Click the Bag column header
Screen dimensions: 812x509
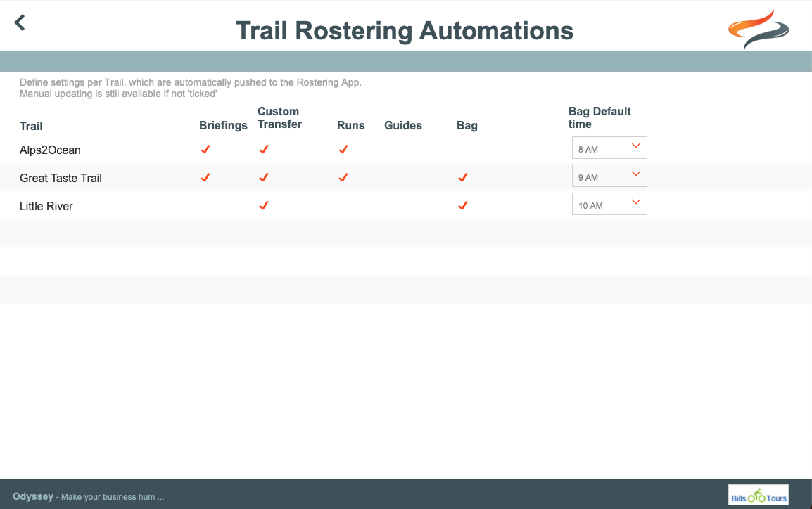(467, 126)
